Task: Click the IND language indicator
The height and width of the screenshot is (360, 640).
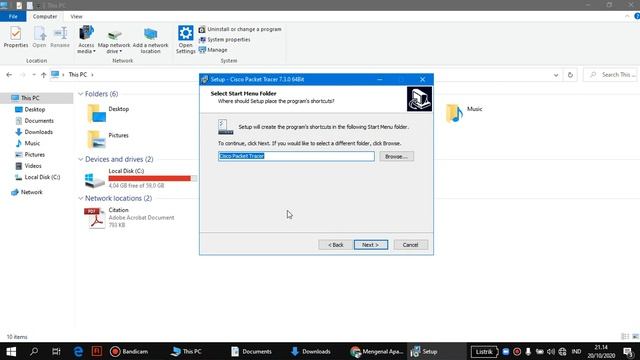Action: coord(576,352)
